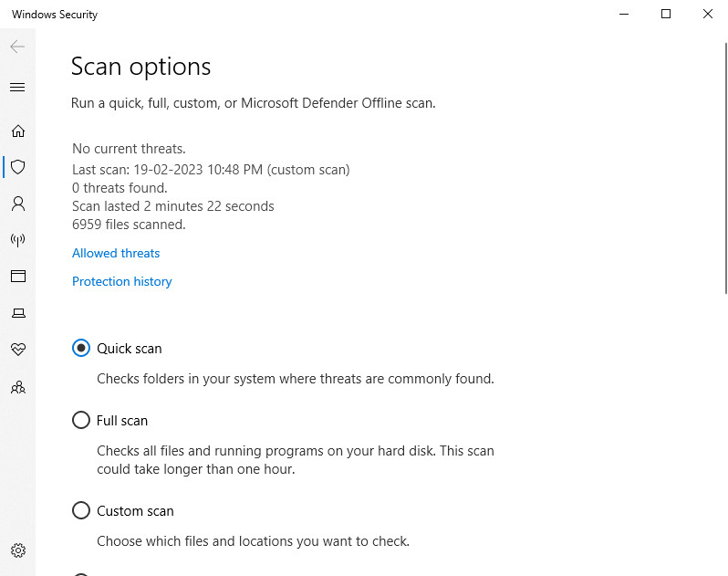Click the vertical scrollbar thumb
The height and width of the screenshot is (576, 728).
point(726,168)
